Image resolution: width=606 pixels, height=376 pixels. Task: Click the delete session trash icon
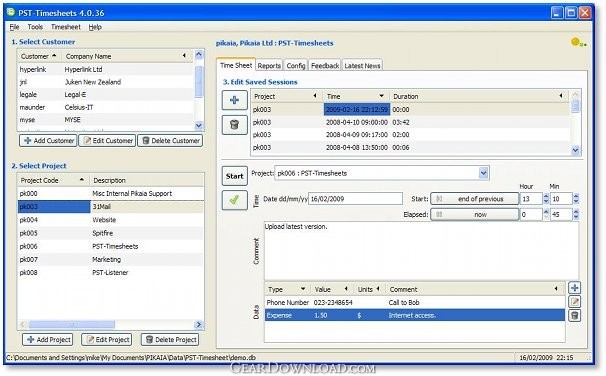[235, 125]
